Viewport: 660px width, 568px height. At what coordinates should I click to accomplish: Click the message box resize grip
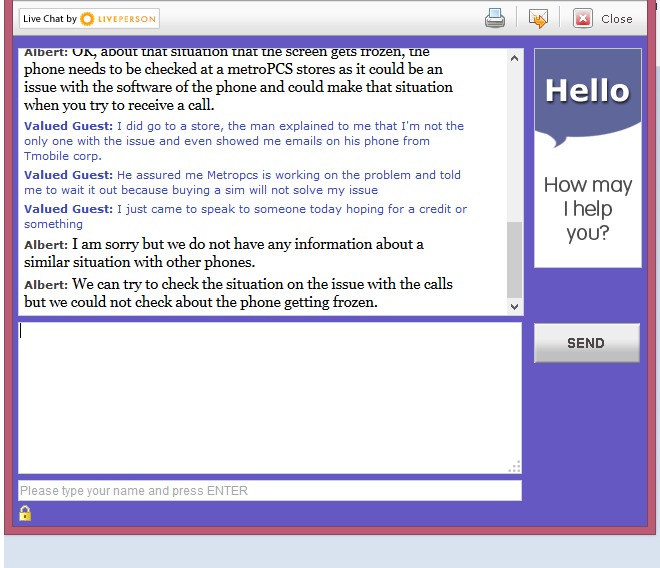click(514, 467)
